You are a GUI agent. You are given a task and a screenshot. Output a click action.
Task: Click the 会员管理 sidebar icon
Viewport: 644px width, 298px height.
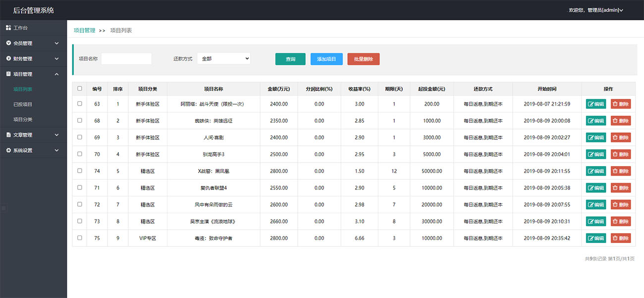click(x=8, y=43)
